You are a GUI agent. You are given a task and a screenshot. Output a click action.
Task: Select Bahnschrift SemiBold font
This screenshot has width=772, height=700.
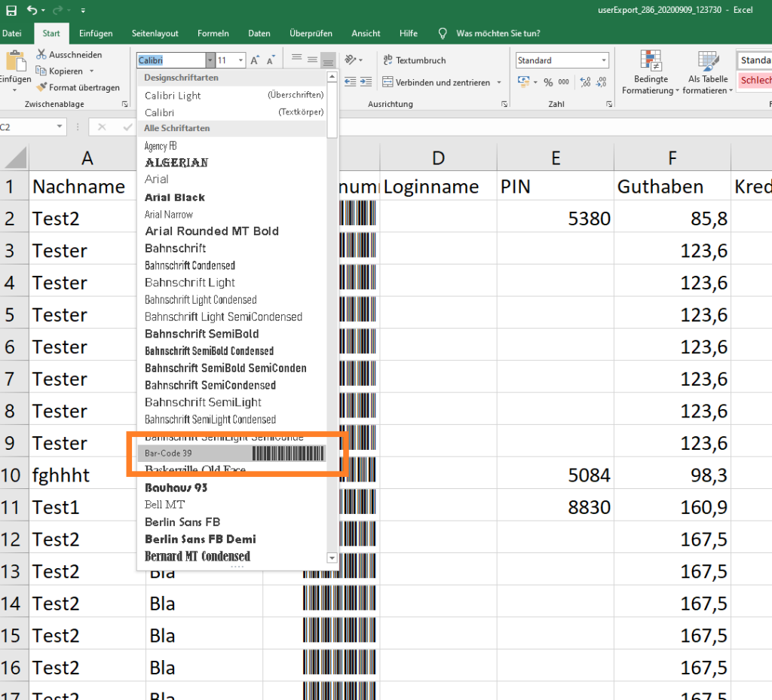coord(232,334)
